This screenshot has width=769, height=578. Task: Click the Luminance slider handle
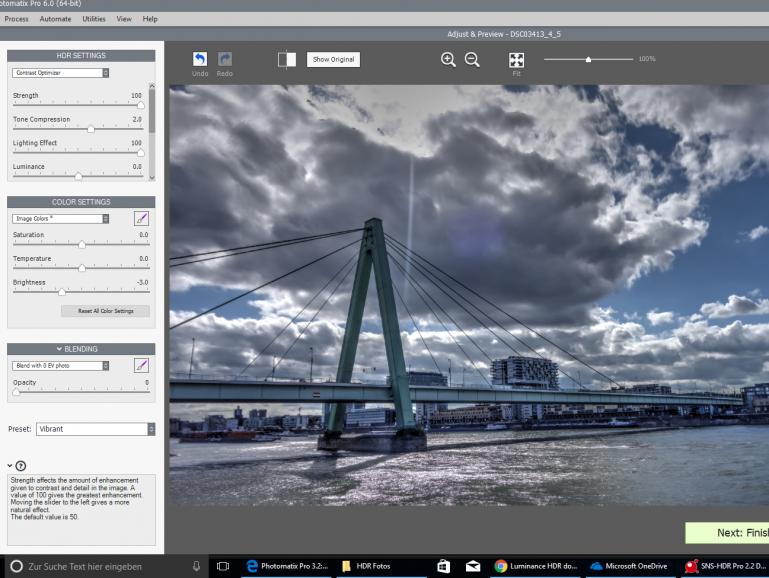click(78, 176)
